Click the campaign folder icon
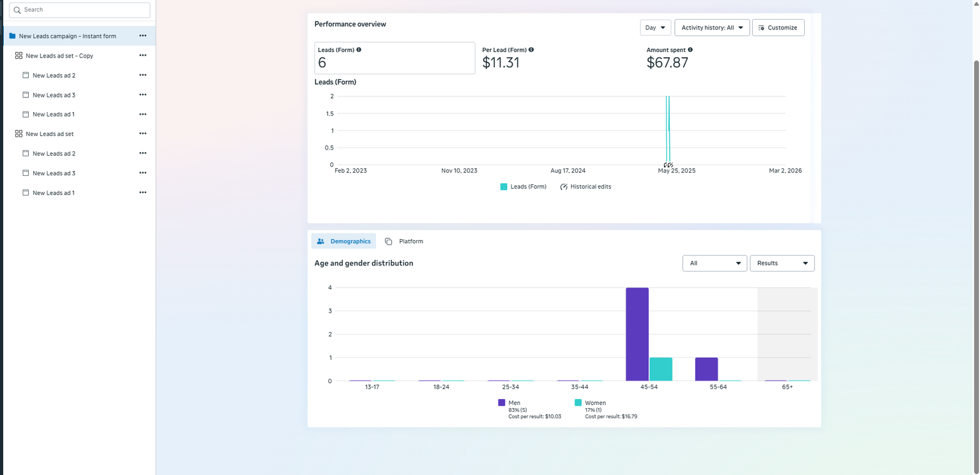 [x=12, y=36]
